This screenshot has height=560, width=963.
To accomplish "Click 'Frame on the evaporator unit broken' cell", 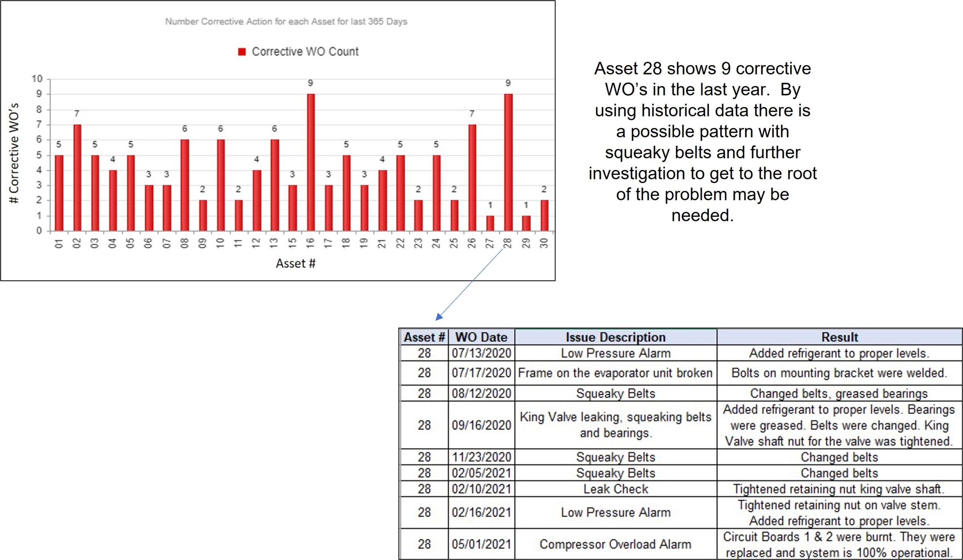I will coord(616,373).
